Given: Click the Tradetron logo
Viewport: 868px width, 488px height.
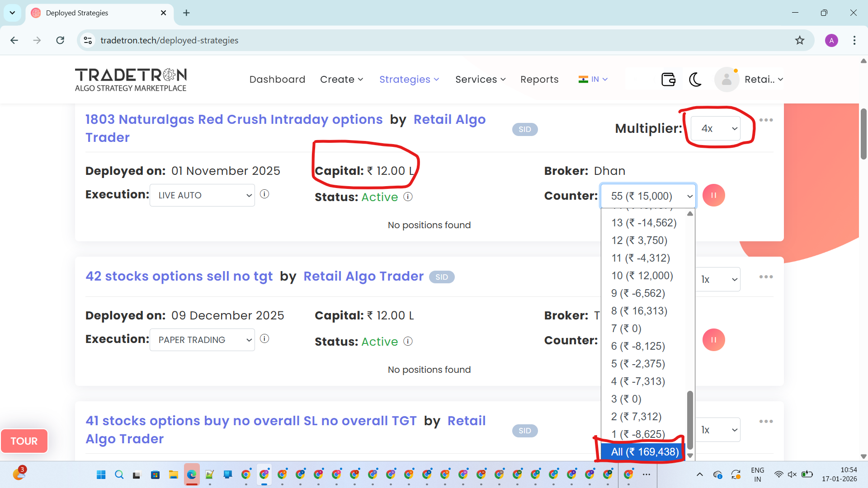Looking at the screenshot, I should (x=131, y=79).
